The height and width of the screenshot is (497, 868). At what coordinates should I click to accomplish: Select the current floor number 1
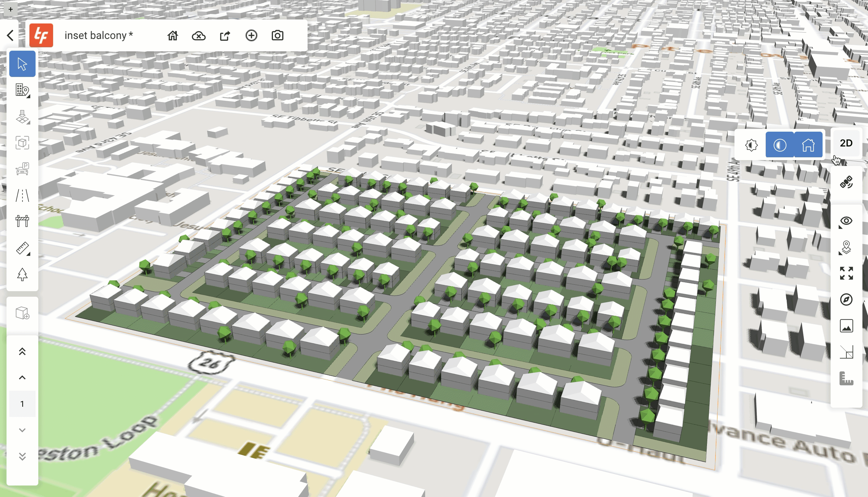(x=22, y=404)
